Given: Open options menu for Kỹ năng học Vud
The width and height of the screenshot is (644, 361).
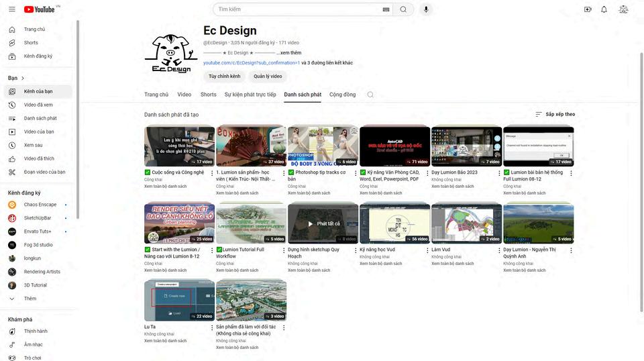Looking at the screenshot, I should tap(427, 250).
